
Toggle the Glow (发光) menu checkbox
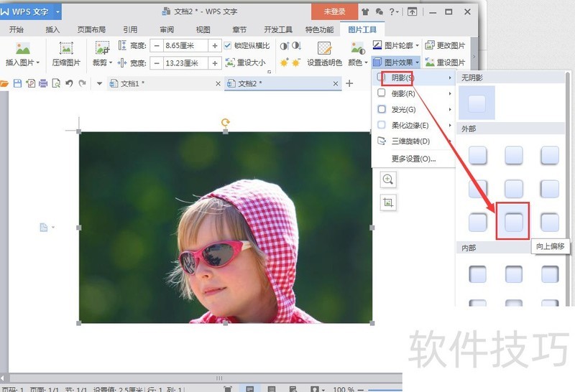click(382, 109)
